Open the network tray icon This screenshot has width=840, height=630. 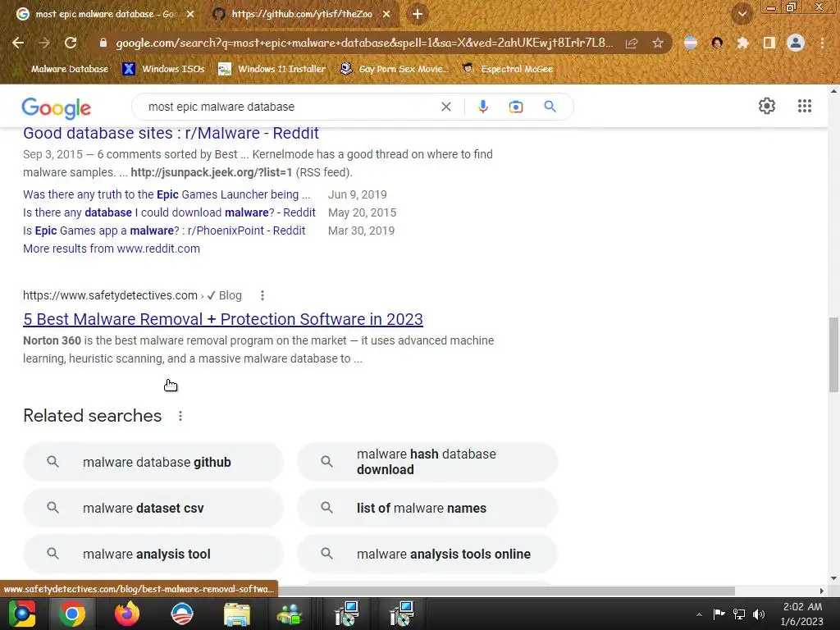(x=739, y=614)
